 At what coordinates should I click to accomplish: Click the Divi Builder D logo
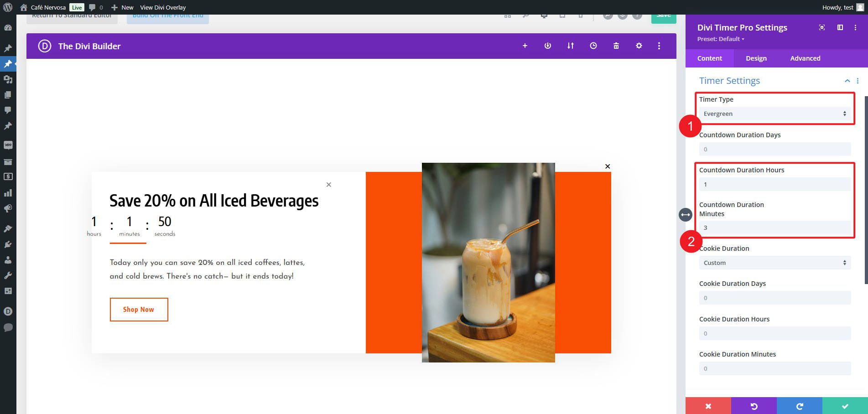(45, 46)
